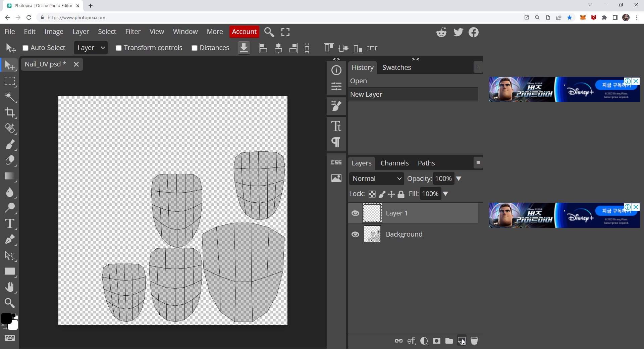This screenshot has height=349, width=644.
Task: Open the Layers panel options menu
Action: pyautogui.click(x=478, y=163)
